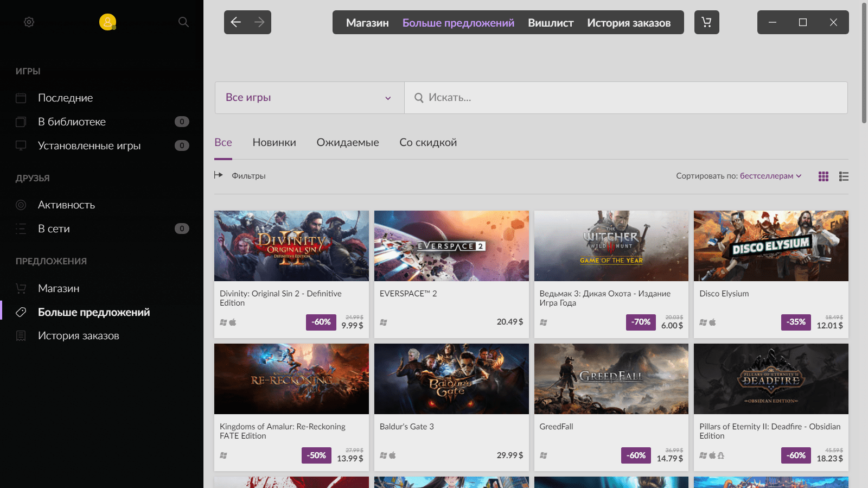
Task: Open the shopping cart
Action: point(706,22)
